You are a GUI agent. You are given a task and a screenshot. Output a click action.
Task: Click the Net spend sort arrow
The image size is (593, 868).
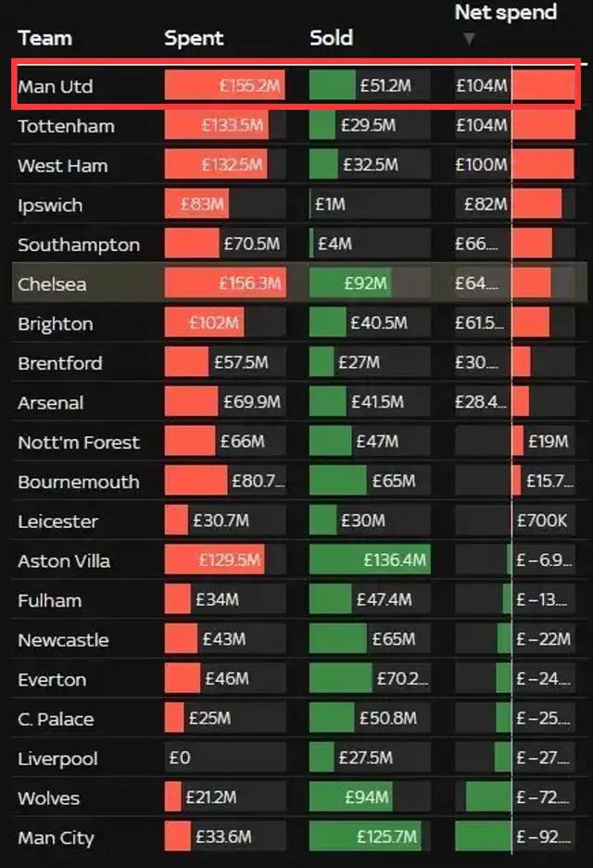point(469,38)
